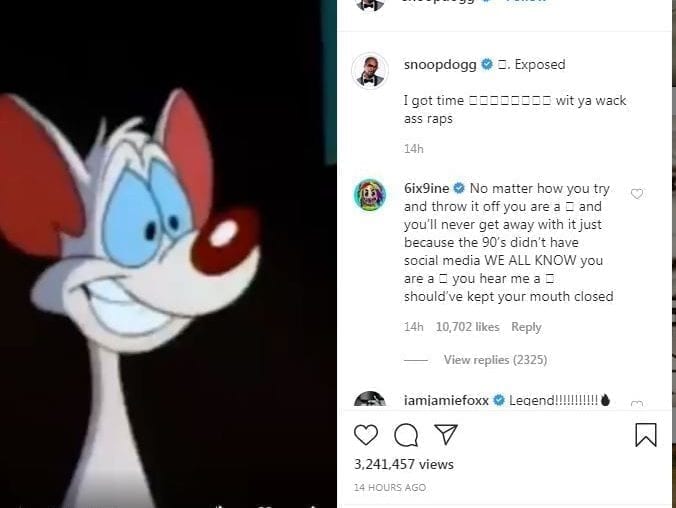Open iamjamiefoxx's profile avatar
Screen dimensions: 676x508
tap(370, 400)
